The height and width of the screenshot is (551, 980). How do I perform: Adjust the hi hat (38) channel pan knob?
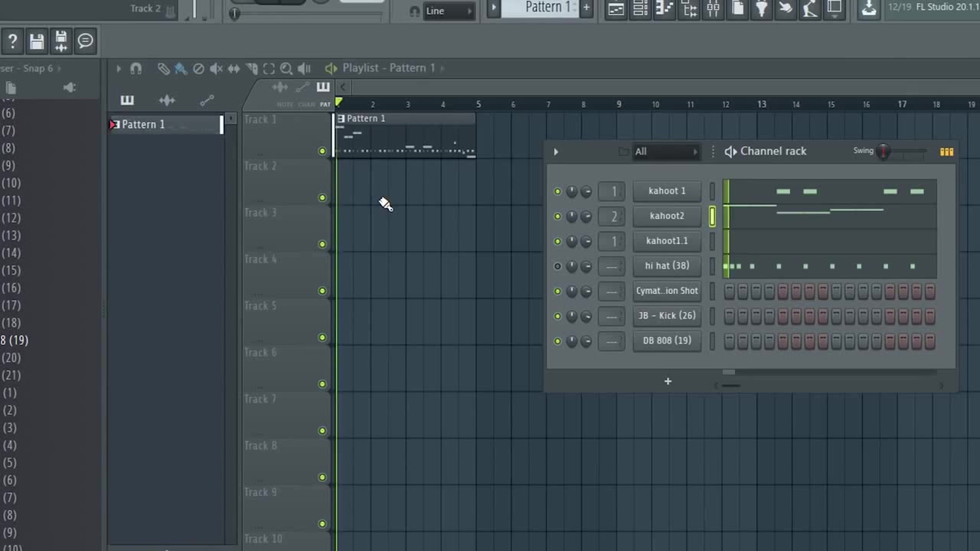(x=571, y=266)
